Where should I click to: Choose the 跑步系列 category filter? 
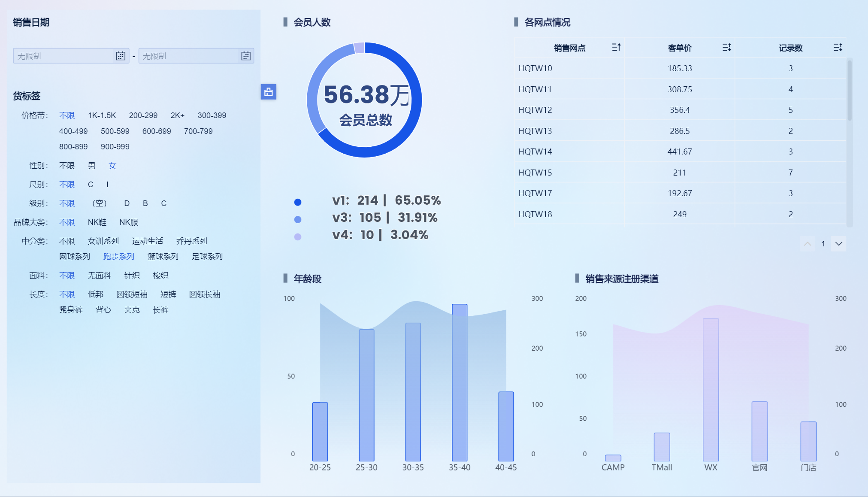point(119,257)
